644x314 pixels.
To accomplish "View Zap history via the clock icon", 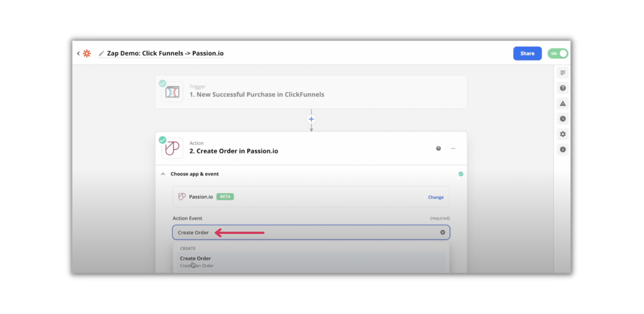I will click(x=562, y=119).
